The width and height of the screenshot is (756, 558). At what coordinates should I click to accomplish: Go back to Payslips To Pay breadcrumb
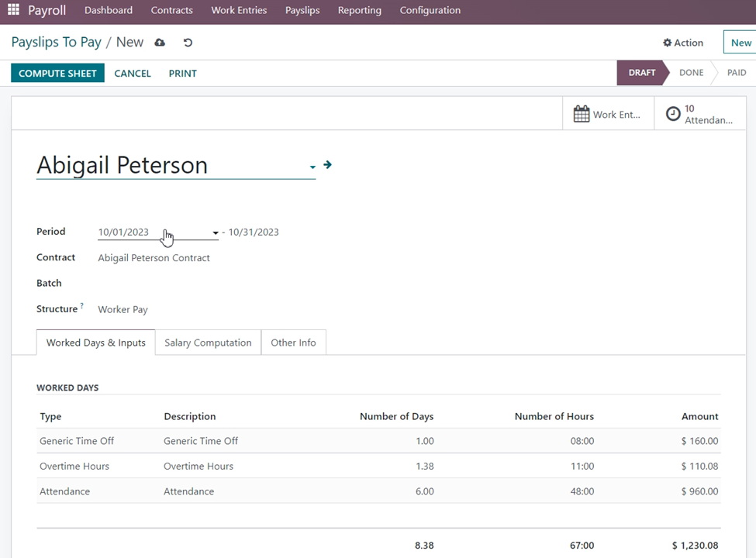click(57, 43)
